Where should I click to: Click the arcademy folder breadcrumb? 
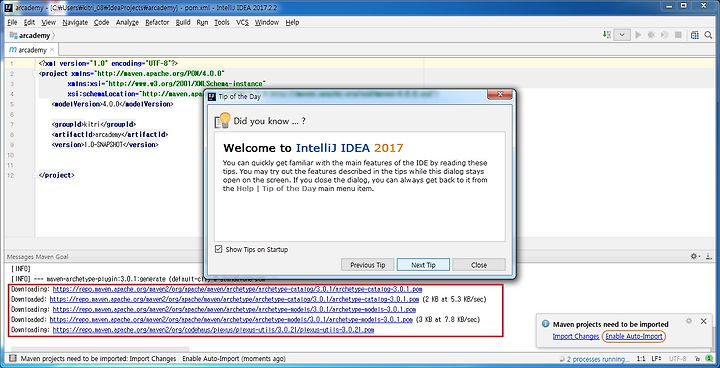tap(30, 35)
